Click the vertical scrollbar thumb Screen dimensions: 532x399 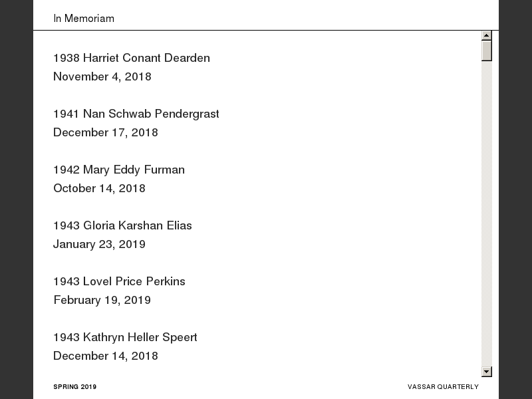click(x=487, y=51)
